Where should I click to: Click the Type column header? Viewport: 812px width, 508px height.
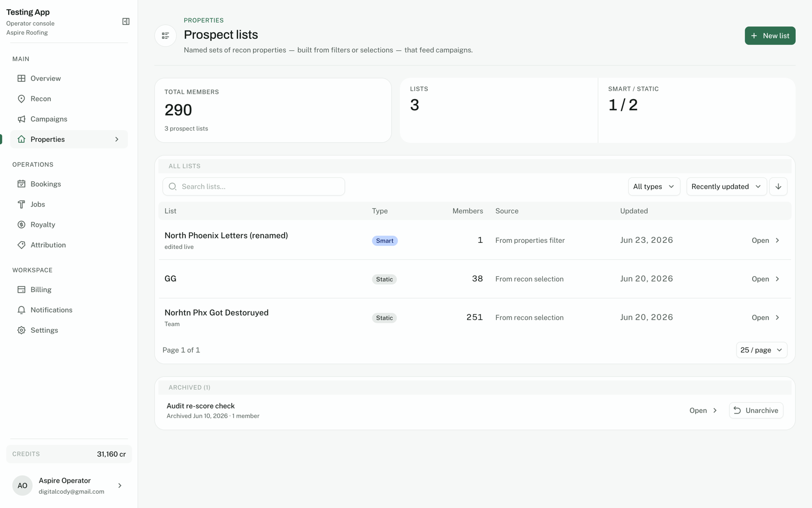(380, 211)
